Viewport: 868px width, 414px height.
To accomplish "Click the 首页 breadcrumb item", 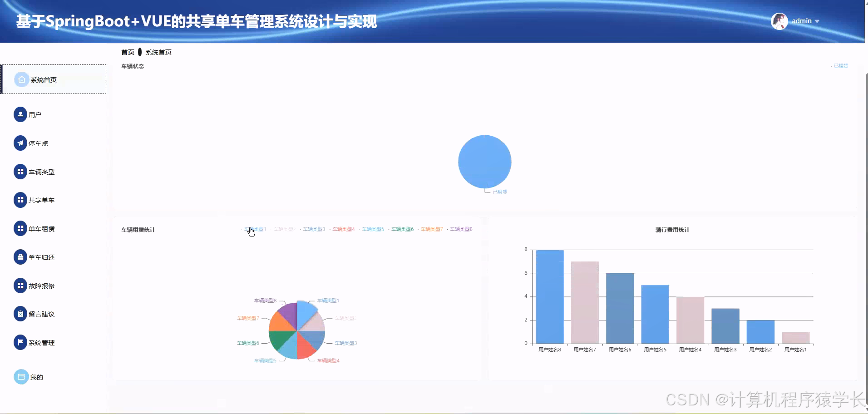I will tap(128, 52).
